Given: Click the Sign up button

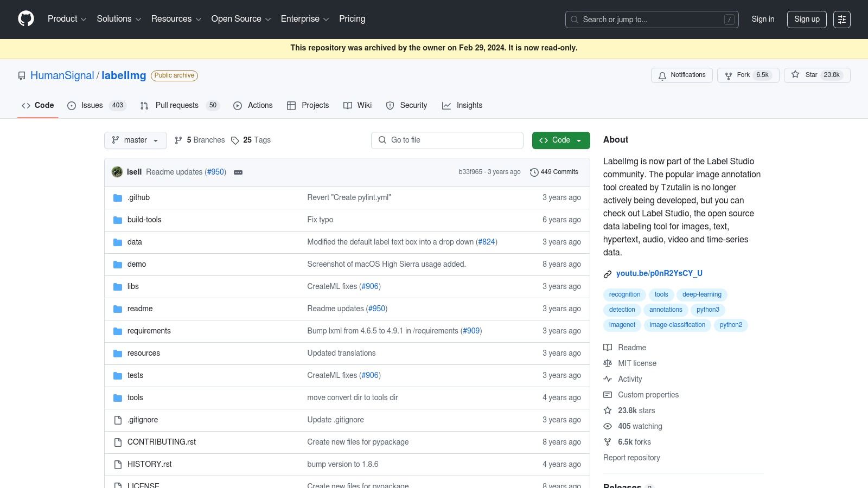Looking at the screenshot, I should tap(807, 20).
